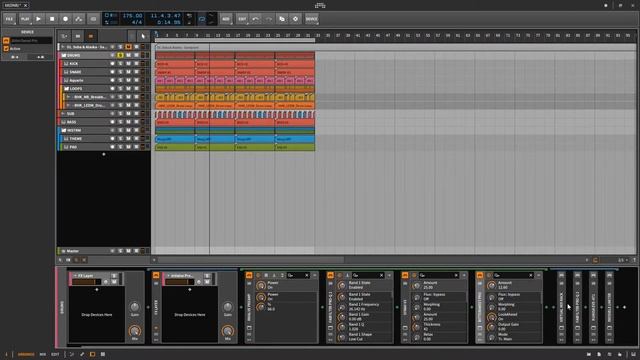The height and width of the screenshot is (360, 640).
Task: Click the undo arrow button
Action: coord(256,19)
